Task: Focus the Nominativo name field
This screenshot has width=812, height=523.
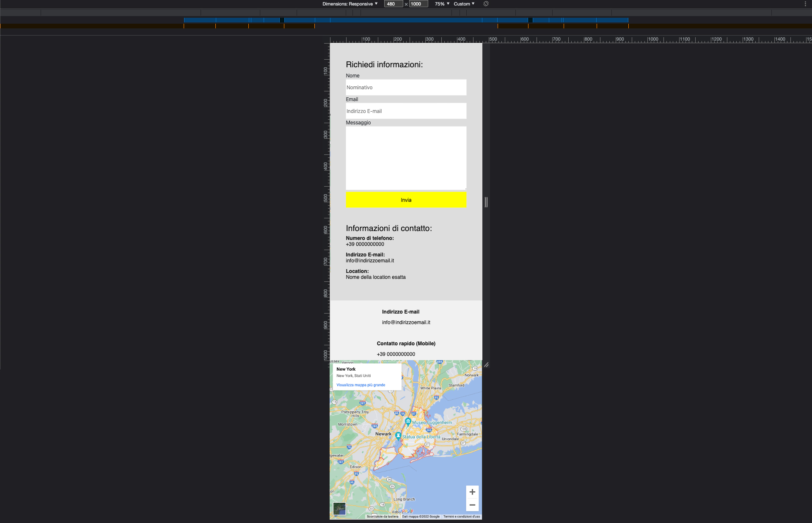Action: (x=406, y=88)
